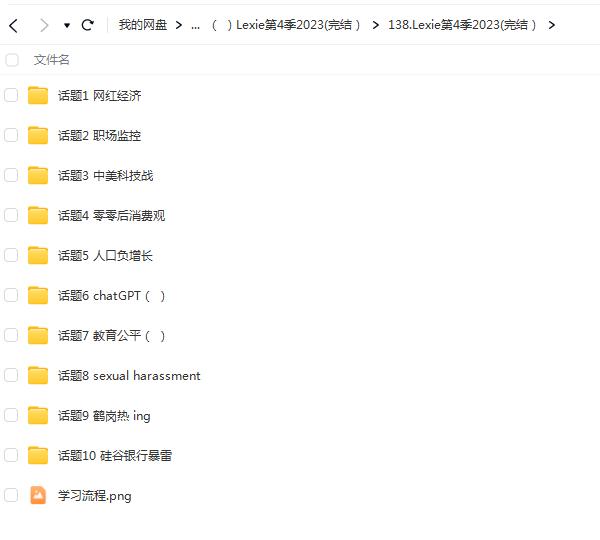This screenshot has width=600, height=540.
Task: Open folder icon for 话题5 人口负增长
Action: click(x=38, y=255)
